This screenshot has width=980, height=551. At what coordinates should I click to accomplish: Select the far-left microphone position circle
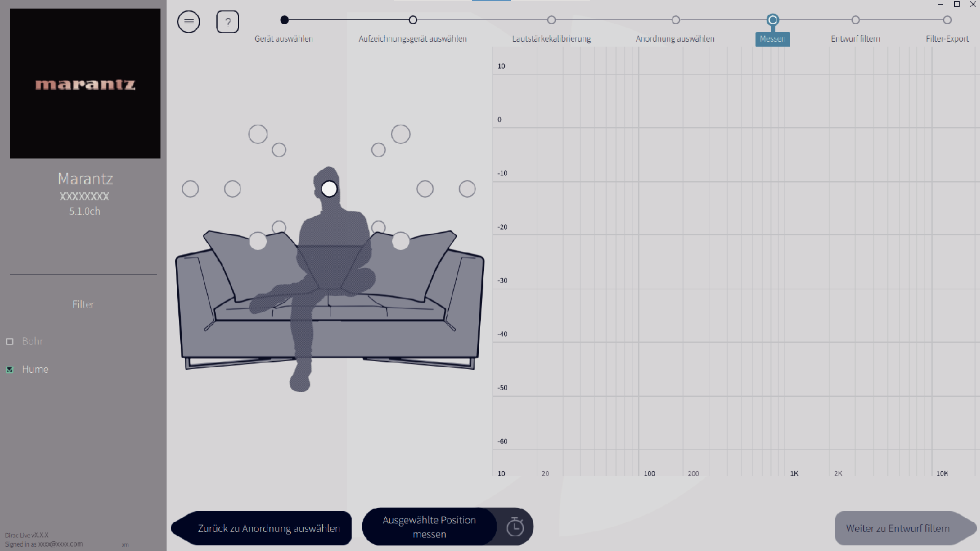[191, 189]
